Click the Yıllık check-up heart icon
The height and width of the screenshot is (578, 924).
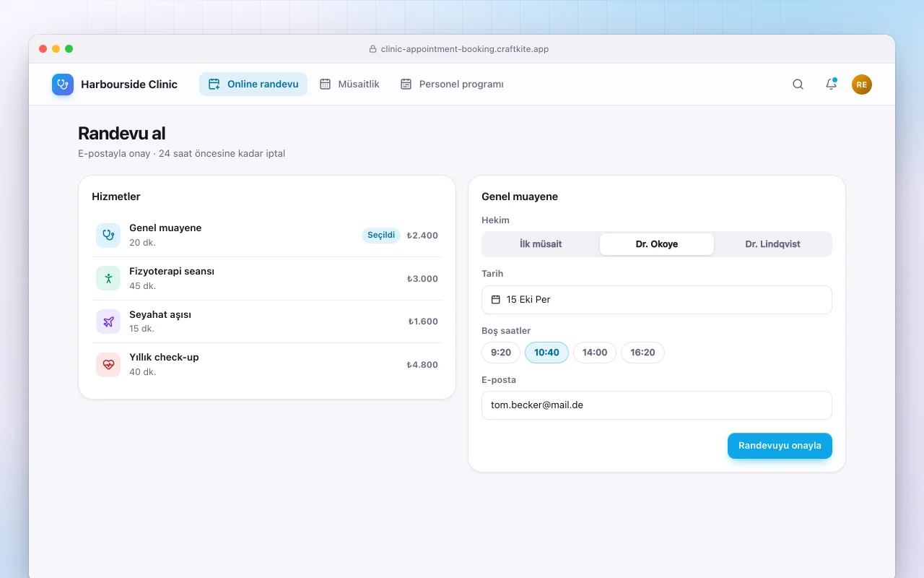pyautogui.click(x=108, y=364)
